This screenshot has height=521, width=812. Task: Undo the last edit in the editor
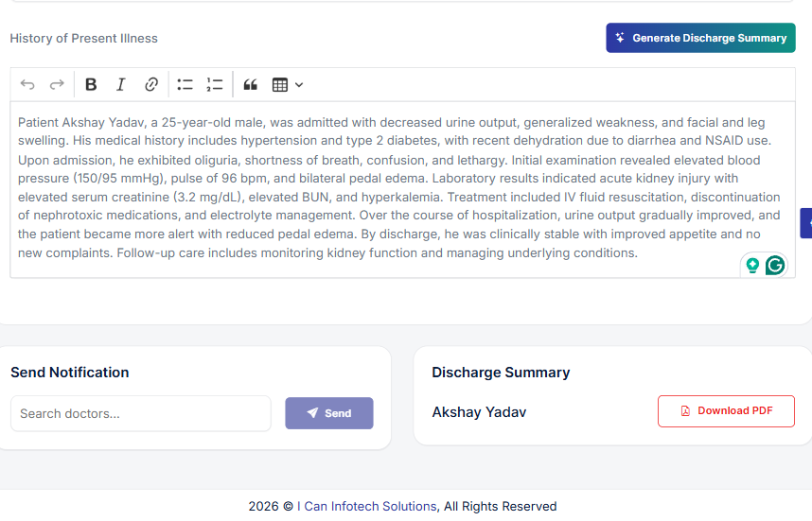point(27,85)
